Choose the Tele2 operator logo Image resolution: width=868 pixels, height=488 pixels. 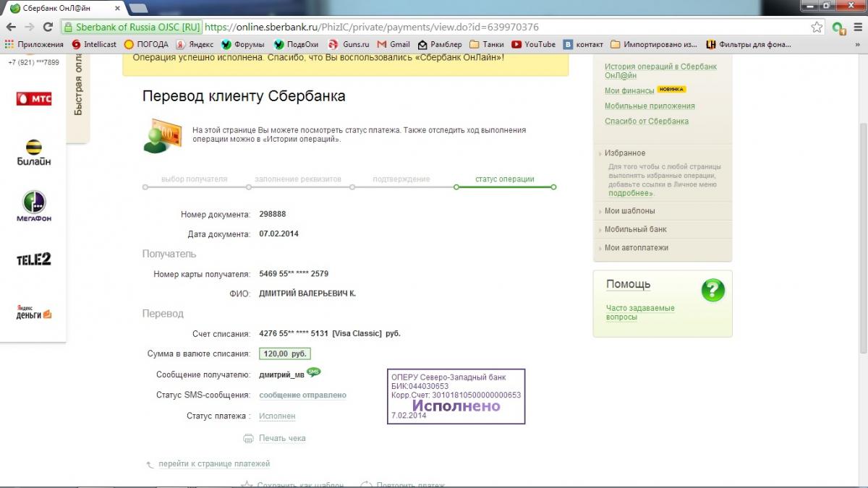click(34, 259)
